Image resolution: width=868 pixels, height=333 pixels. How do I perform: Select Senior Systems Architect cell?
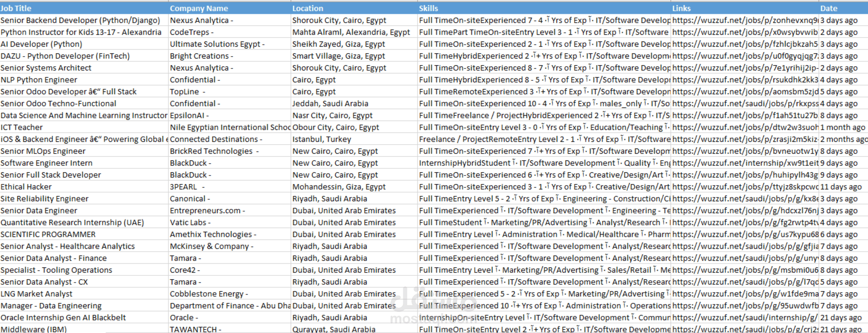point(84,68)
